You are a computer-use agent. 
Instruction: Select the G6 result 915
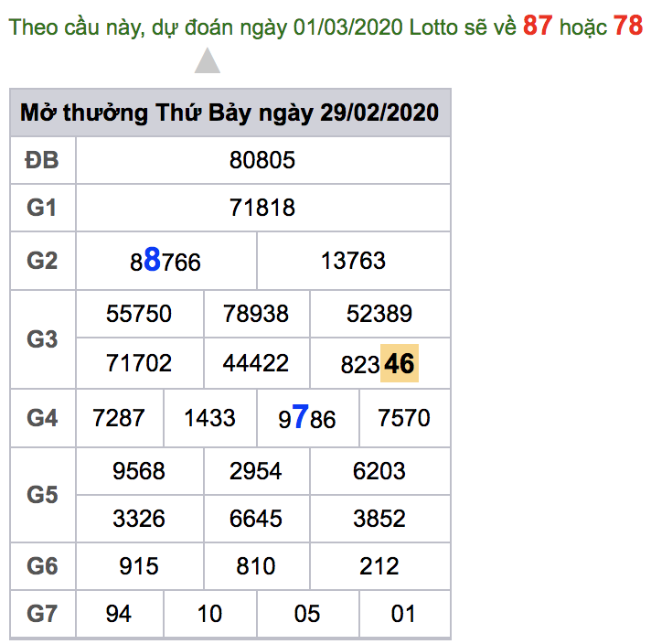pyautogui.click(x=139, y=566)
